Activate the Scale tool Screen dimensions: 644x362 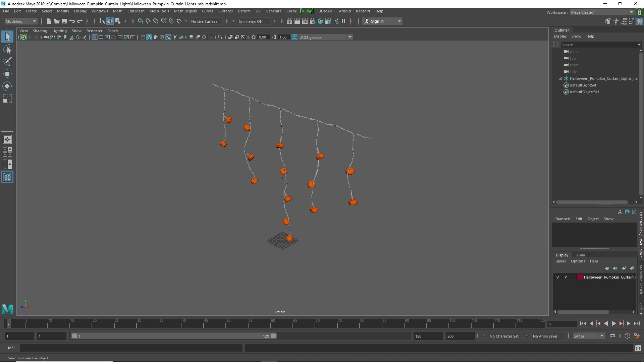(x=7, y=99)
